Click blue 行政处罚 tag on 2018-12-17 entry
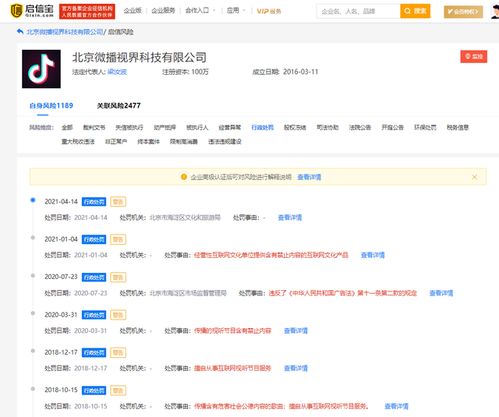Viewport: 499px width, 417px height. (x=94, y=352)
